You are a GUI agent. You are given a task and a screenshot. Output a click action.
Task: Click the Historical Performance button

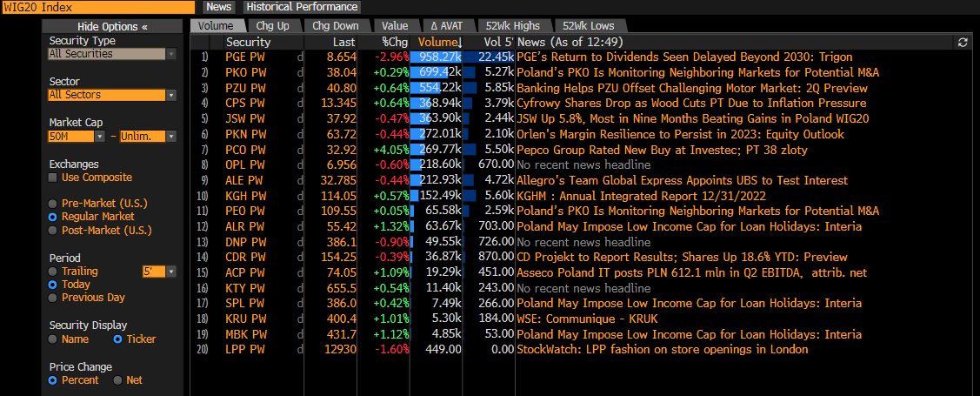click(x=303, y=7)
